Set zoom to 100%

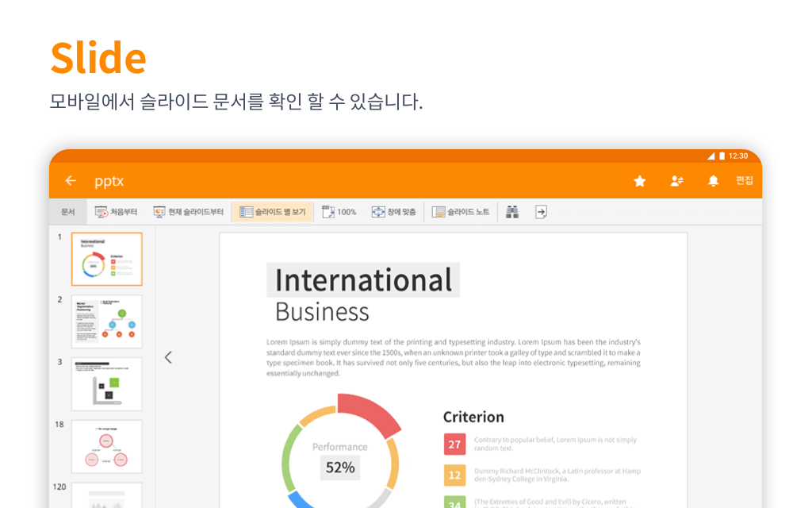339,212
